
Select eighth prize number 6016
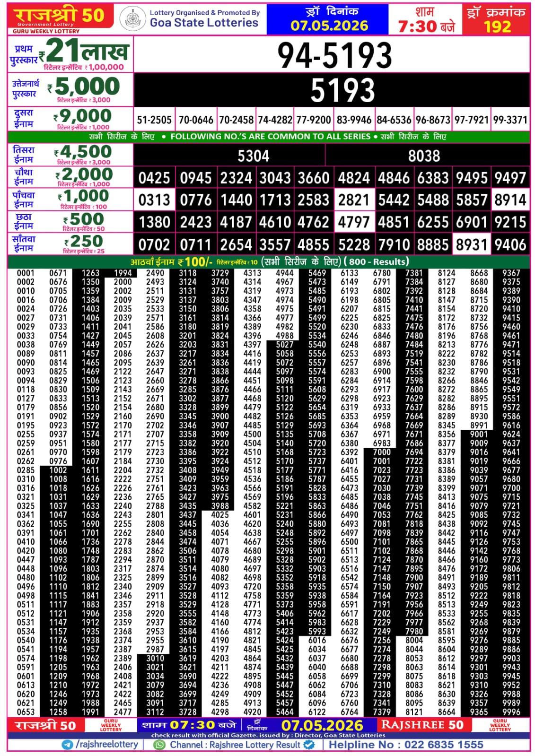coord(317,640)
